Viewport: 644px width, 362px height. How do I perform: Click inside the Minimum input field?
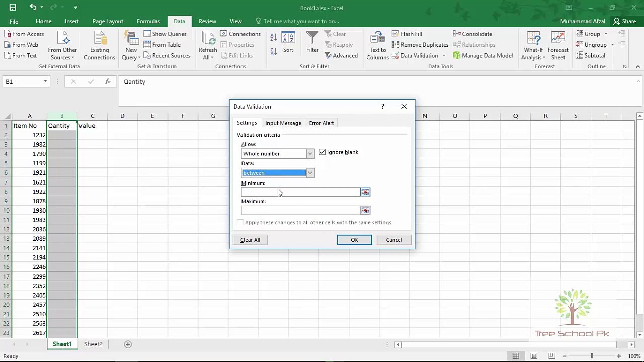300,192
